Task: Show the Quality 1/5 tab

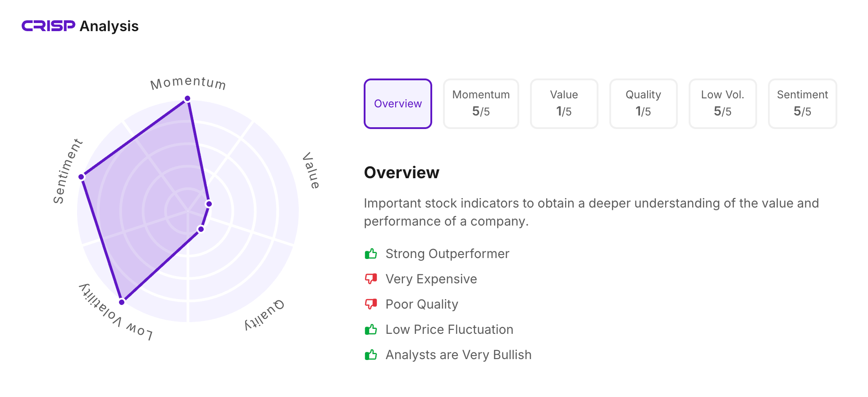Action: pyautogui.click(x=643, y=104)
